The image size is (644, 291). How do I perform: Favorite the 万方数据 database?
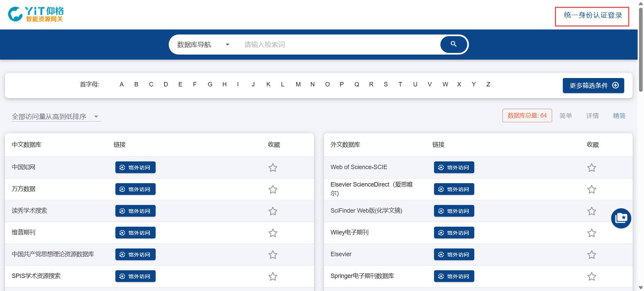point(273,189)
